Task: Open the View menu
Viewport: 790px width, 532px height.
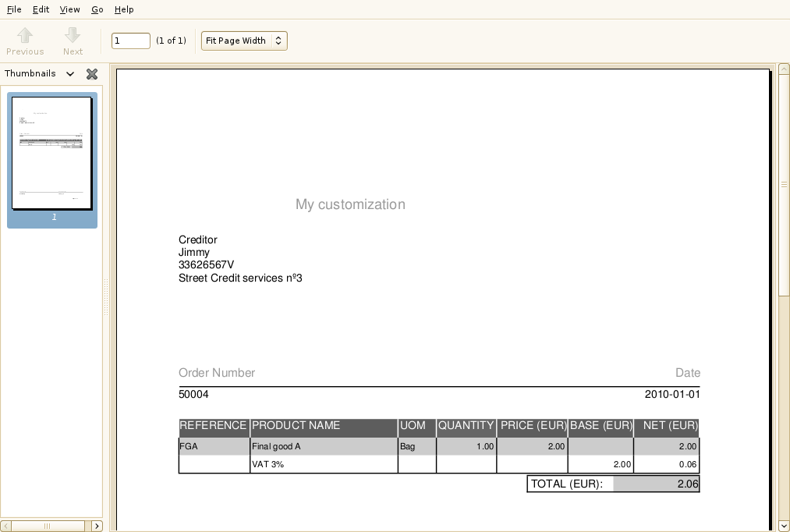Action: (69, 9)
